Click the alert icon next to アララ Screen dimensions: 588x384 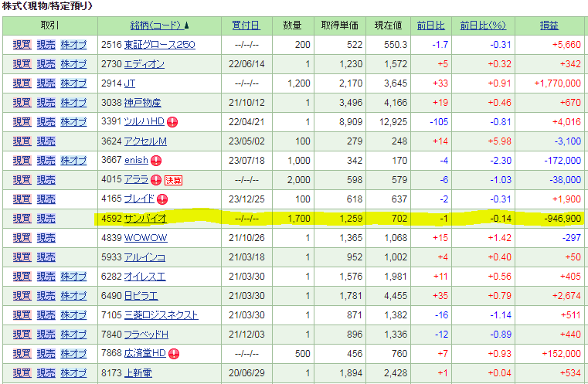click(156, 180)
